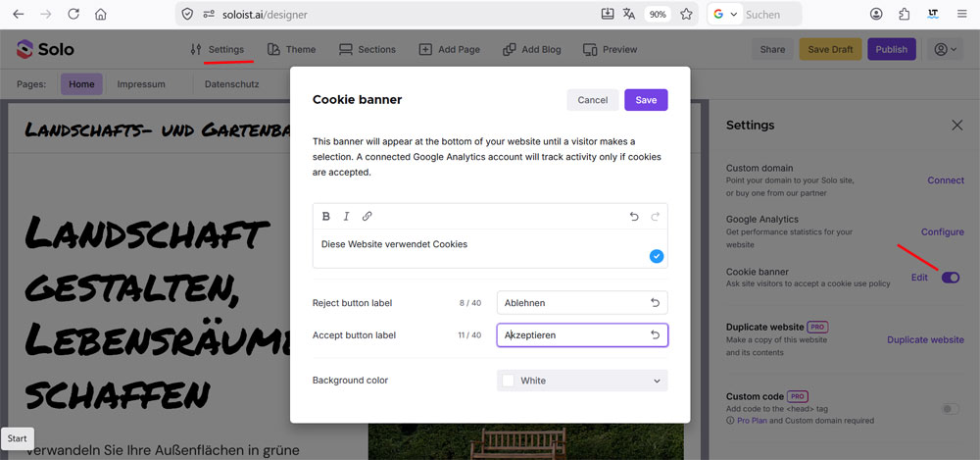Click the white background color swatch
Screen dimensions: 980x460
pos(508,381)
